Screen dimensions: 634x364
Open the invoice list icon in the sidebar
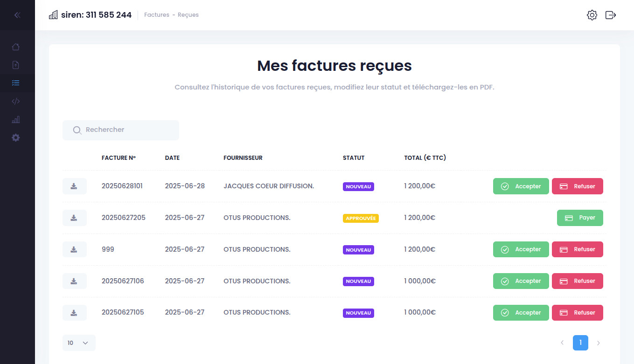(16, 82)
